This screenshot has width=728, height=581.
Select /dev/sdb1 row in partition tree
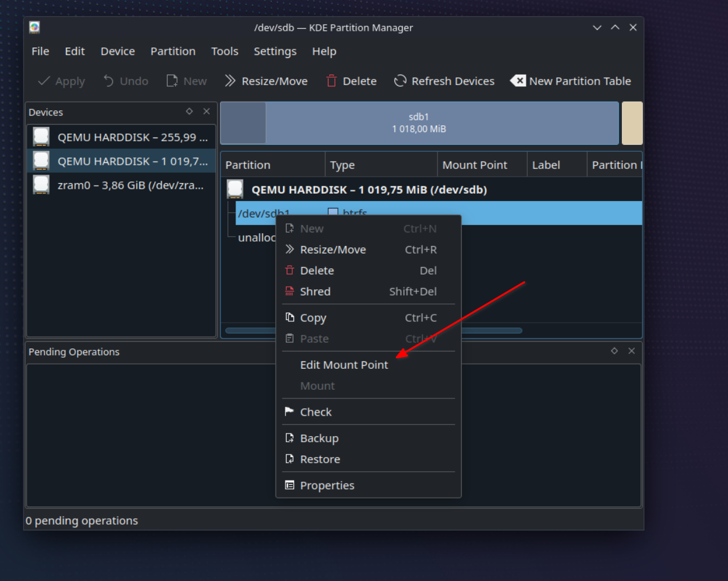[x=439, y=213]
